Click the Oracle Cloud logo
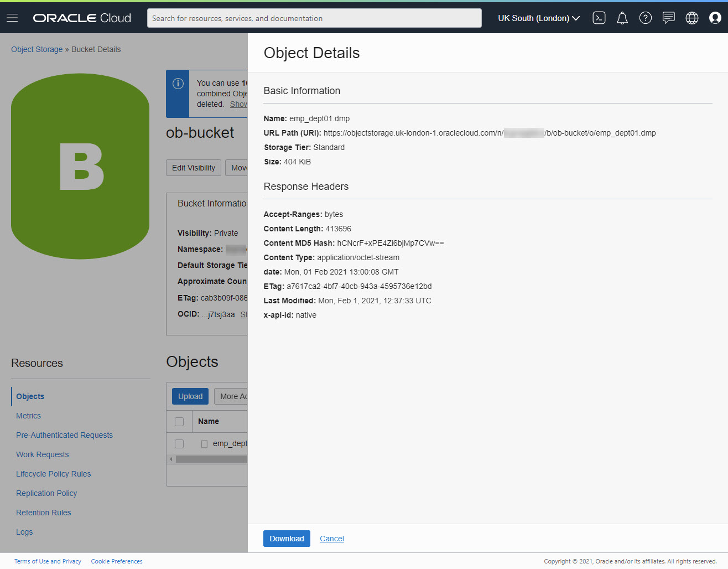This screenshot has width=728, height=569. coord(82,18)
